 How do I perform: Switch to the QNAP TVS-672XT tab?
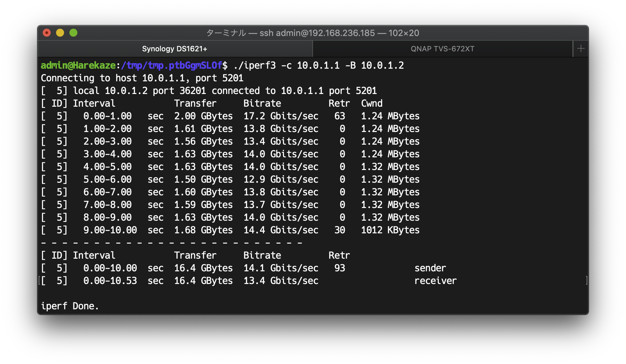coord(442,49)
